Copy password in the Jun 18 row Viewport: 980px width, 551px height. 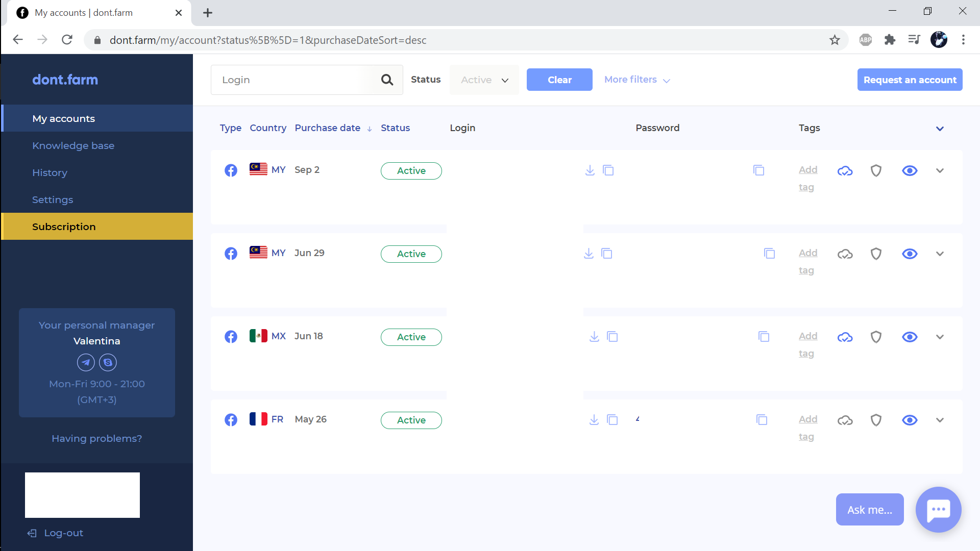pos(764,337)
